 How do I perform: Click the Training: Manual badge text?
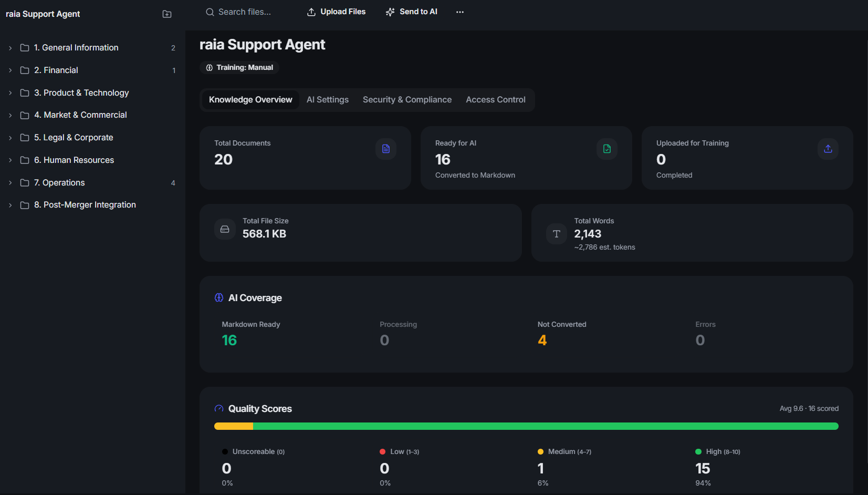[x=245, y=68]
